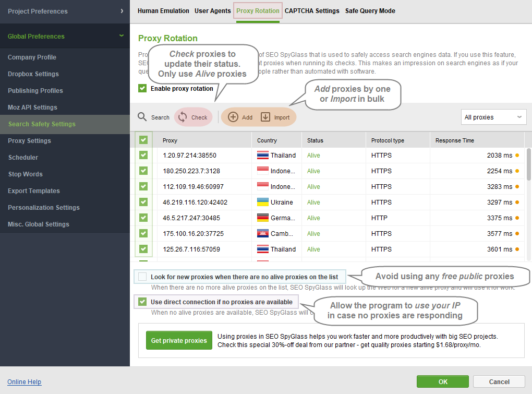Open CAPTCHA Settings tab
The width and height of the screenshot is (532, 394).
tap(312, 11)
